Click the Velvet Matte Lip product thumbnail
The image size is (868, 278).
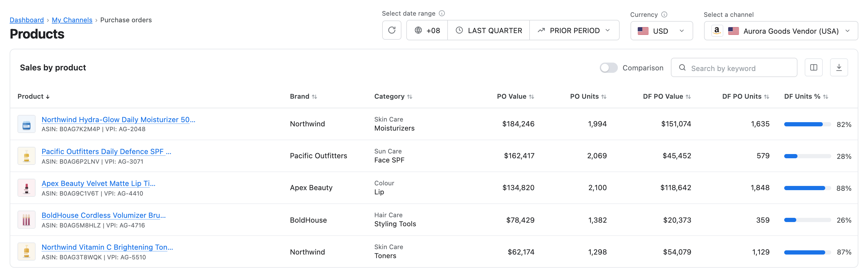pyautogui.click(x=26, y=188)
